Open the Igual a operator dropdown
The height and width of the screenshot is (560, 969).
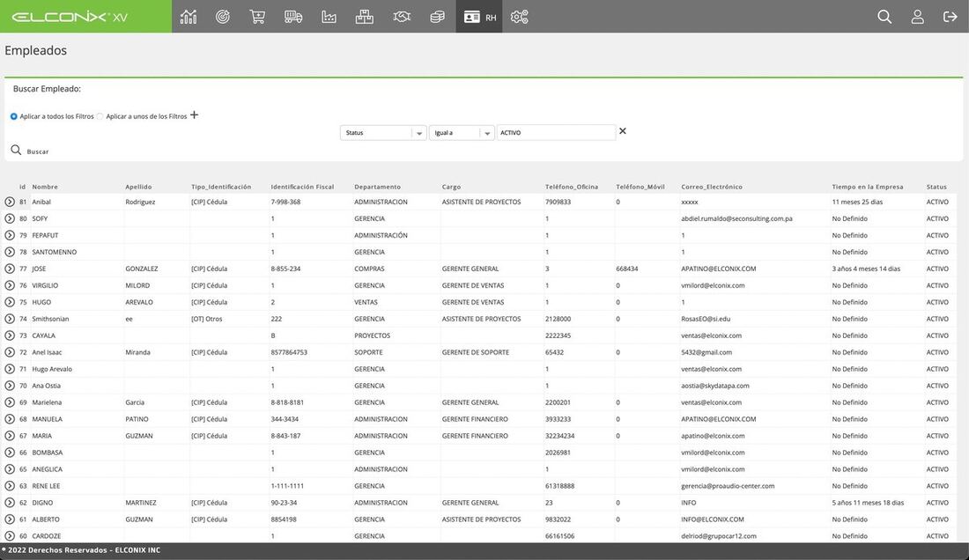click(x=462, y=133)
